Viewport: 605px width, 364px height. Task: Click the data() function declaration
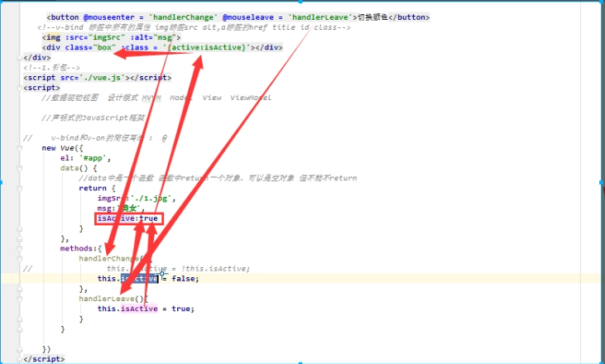coord(79,168)
